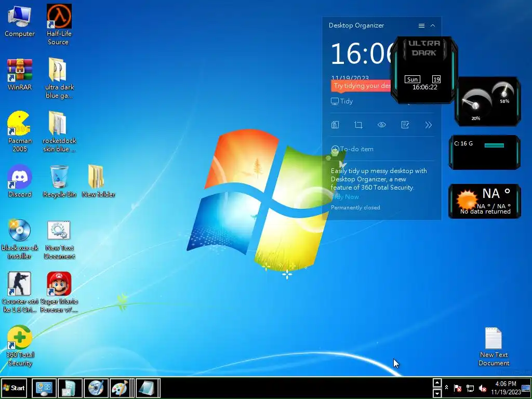The width and height of the screenshot is (532, 399).
Task: Click the crop screenshot icon in Desktop Organizer
Action: 358,125
